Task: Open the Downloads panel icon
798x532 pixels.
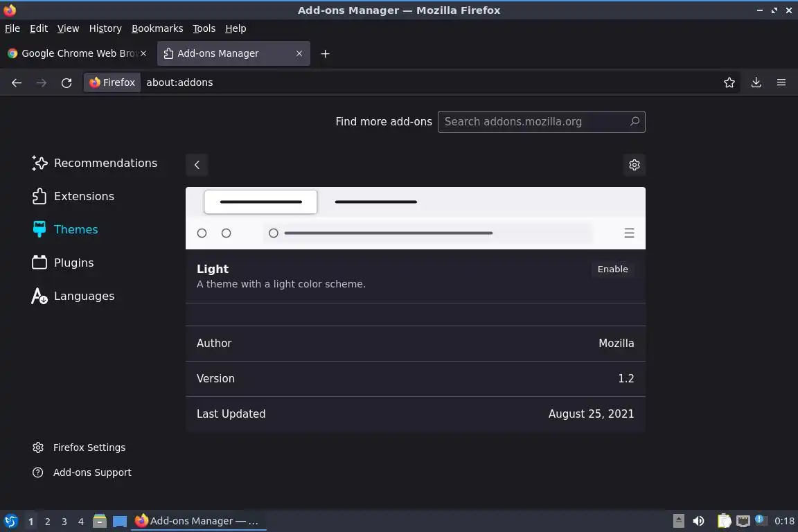Action: point(756,82)
